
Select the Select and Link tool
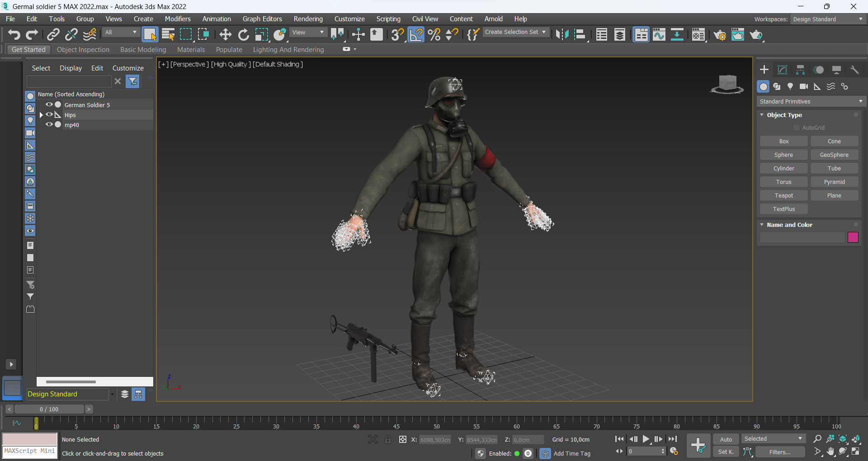click(x=53, y=34)
